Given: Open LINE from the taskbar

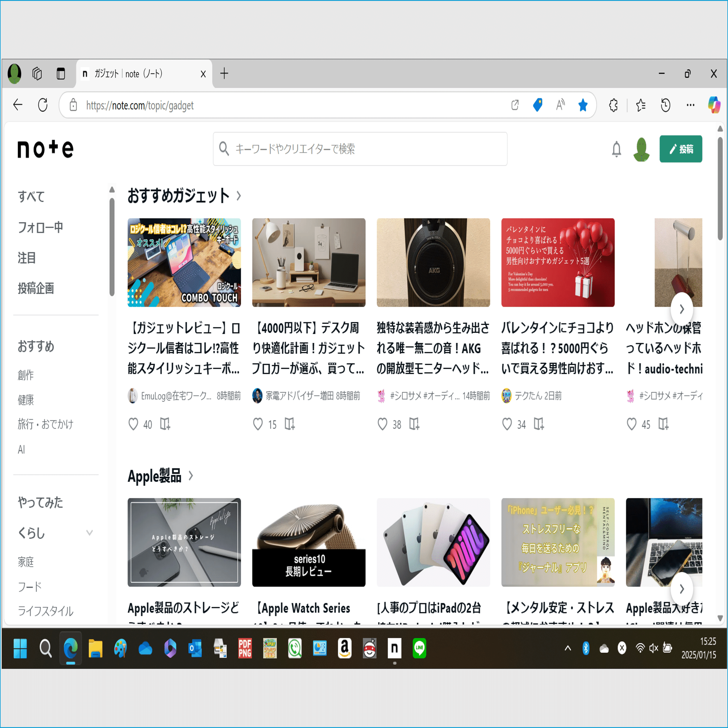Looking at the screenshot, I should coord(419,649).
